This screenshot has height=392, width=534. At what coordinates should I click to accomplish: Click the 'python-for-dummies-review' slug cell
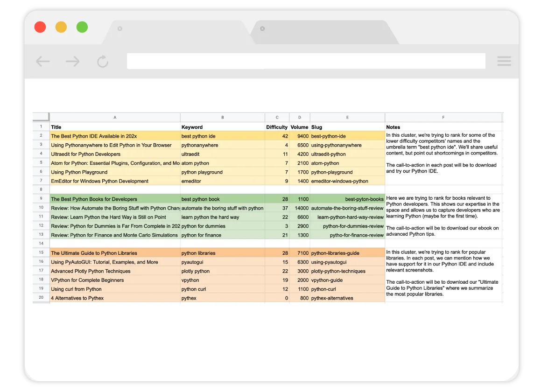click(347, 226)
